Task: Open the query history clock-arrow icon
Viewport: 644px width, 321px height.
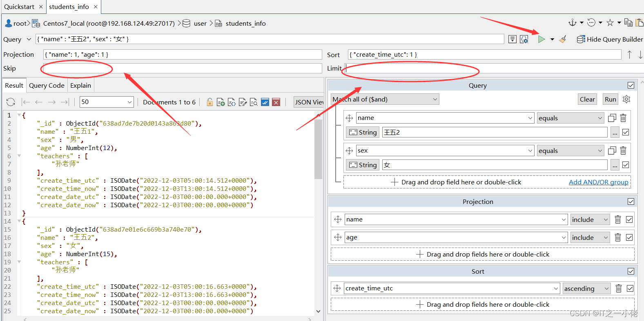Action: [x=591, y=22]
